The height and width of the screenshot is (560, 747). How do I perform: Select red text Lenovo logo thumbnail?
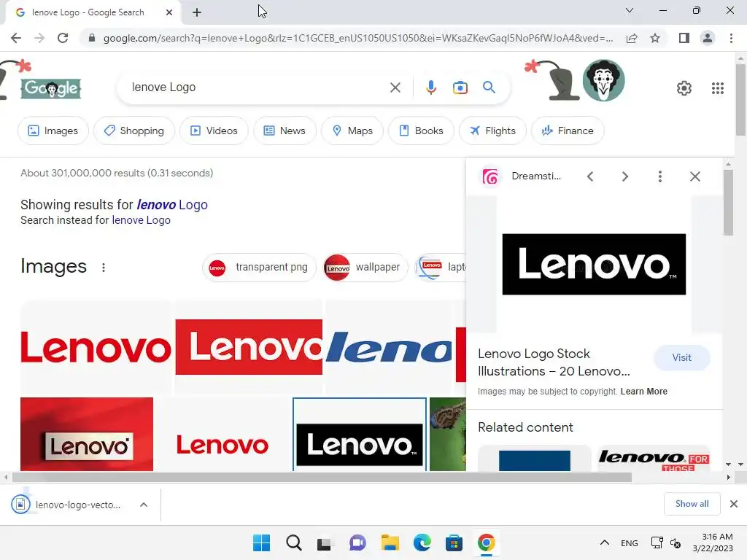tap(96, 347)
